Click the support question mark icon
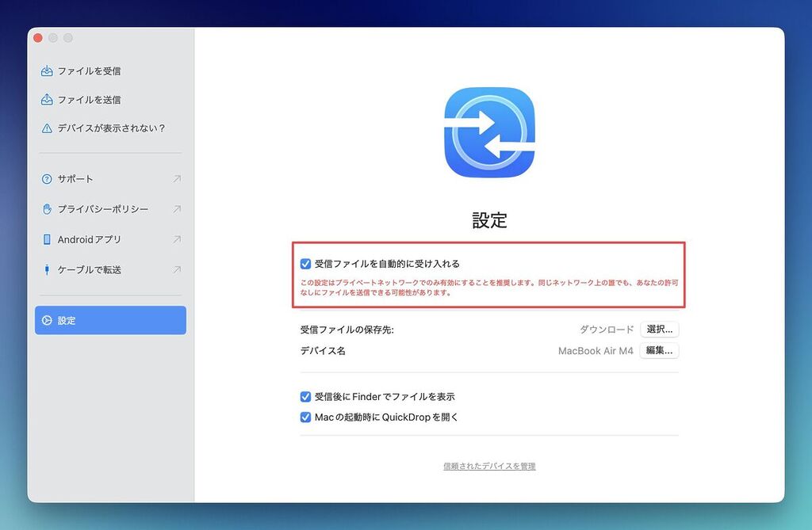This screenshot has height=530, width=812. tap(47, 179)
